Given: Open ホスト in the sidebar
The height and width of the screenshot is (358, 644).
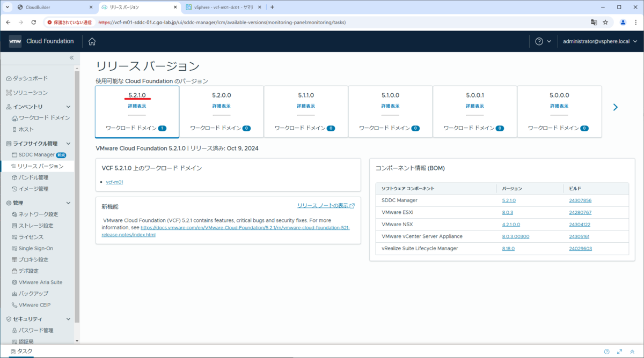Looking at the screenshot, I should pyautogui.click(x=26, y=129).
